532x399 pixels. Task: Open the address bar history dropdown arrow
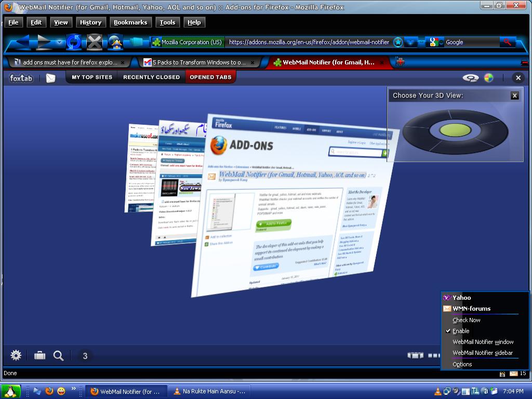(x=410, y=42)
